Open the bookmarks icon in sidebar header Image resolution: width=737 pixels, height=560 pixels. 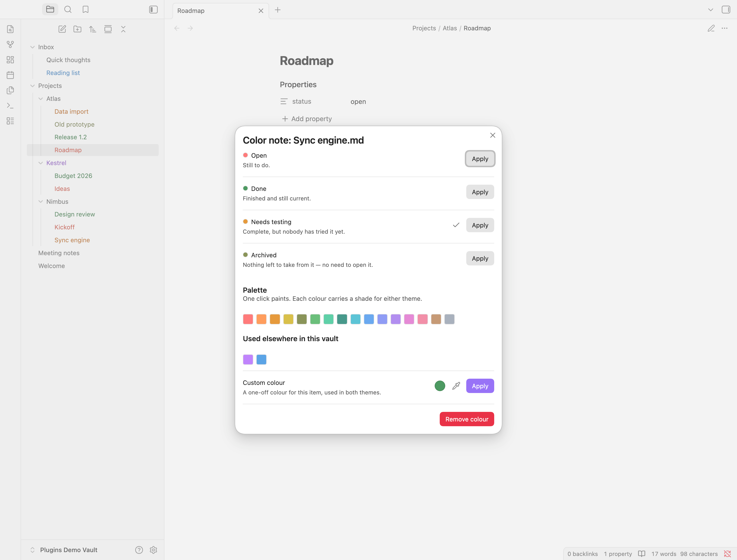click(85, 9)
